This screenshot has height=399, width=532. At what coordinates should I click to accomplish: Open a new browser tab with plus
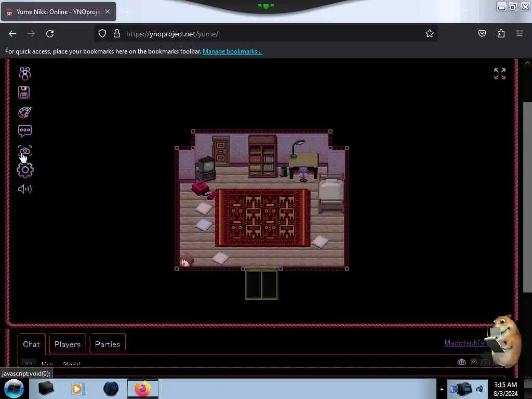pyautogui.click(x=127, y=12)
